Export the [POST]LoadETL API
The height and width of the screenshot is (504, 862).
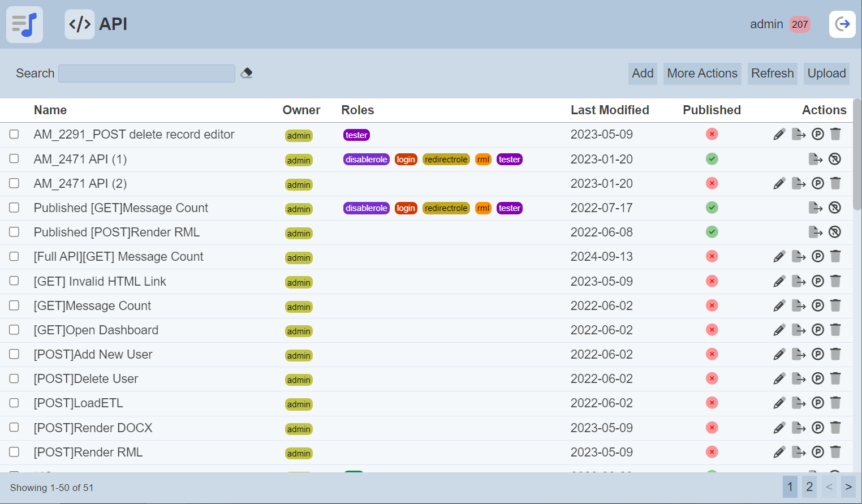click(x=798, y=403)
